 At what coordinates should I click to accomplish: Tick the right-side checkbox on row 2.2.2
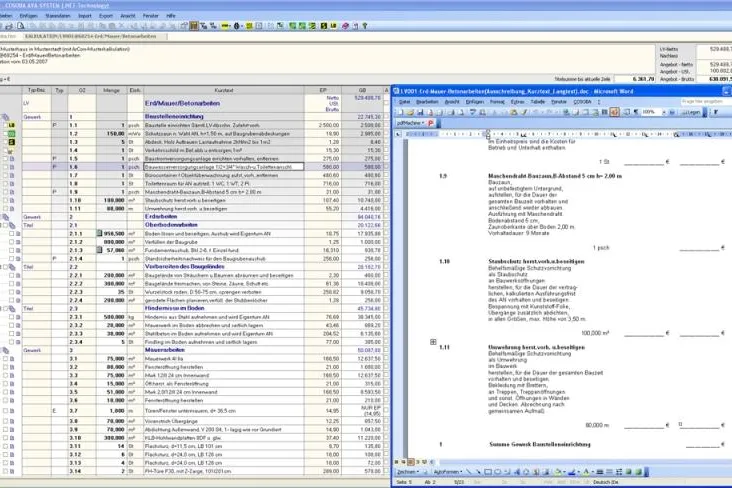pos(386,283)
